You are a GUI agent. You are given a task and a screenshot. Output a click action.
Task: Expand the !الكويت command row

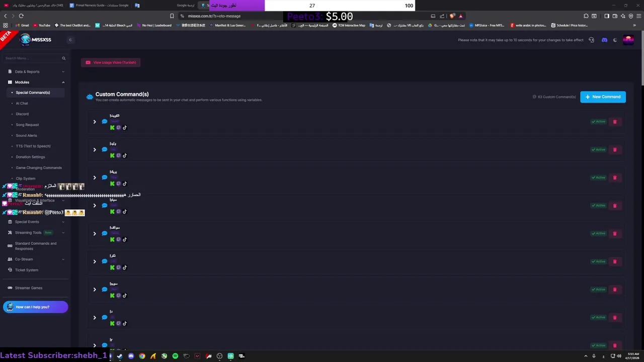coord(94,122)
